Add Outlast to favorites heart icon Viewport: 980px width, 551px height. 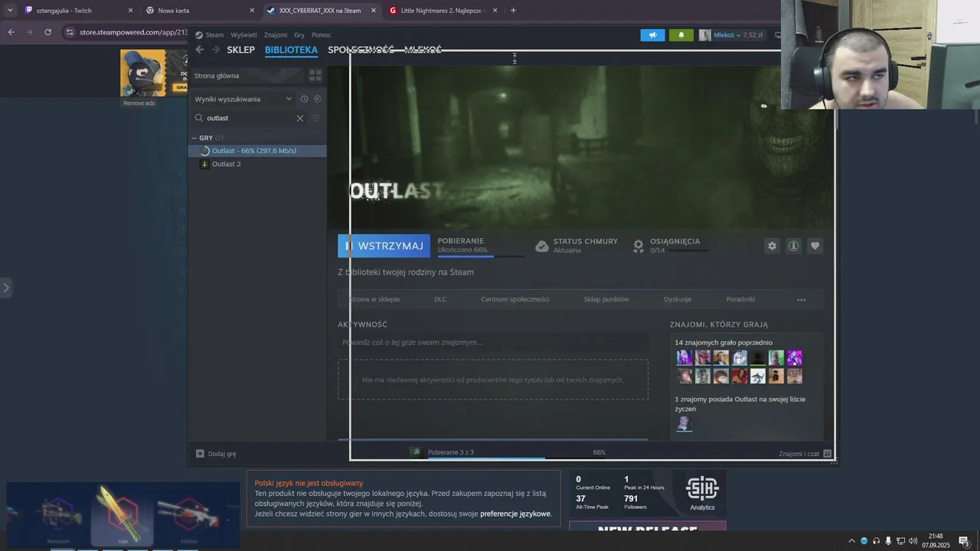pyautogui.click(x=815, y=246)
